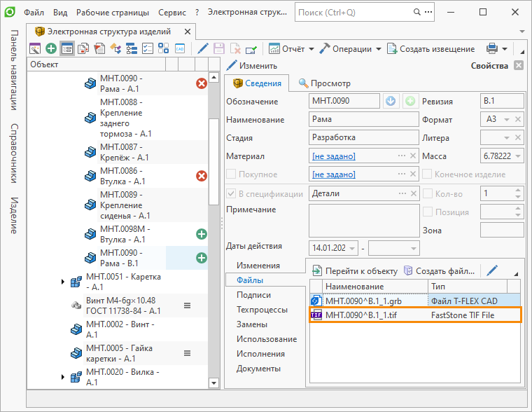Toggle the Покупное checkbox
Screen dimensions: 532x412
(231, 174)
